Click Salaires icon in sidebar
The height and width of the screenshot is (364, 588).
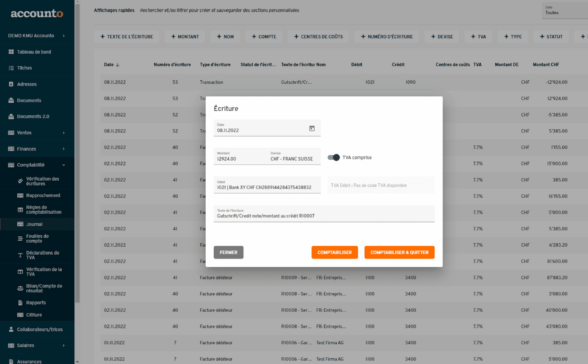[x=11, y=345]
